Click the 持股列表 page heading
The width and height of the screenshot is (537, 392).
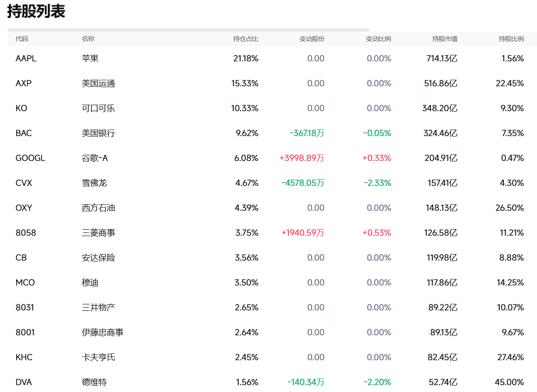(x=36, y=12)
